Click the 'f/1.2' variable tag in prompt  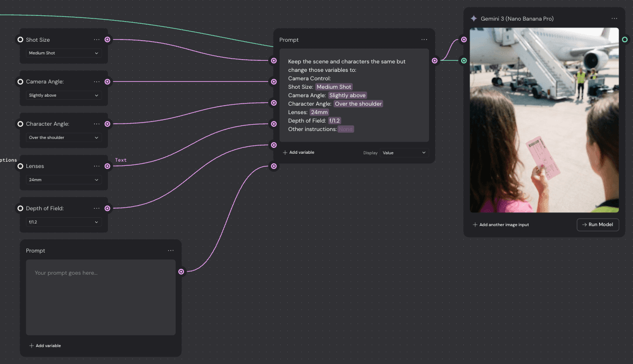point(334,120)
